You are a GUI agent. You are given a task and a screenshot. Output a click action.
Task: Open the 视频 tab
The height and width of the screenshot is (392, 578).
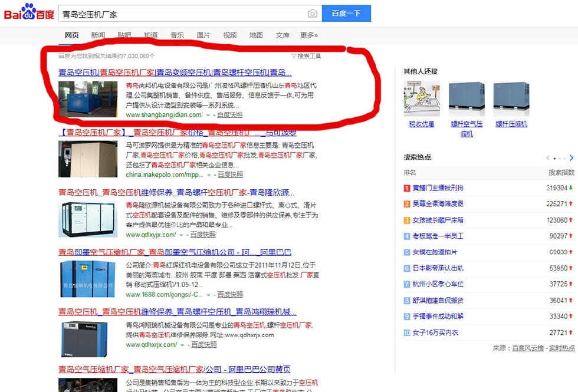tap(229, 35)
